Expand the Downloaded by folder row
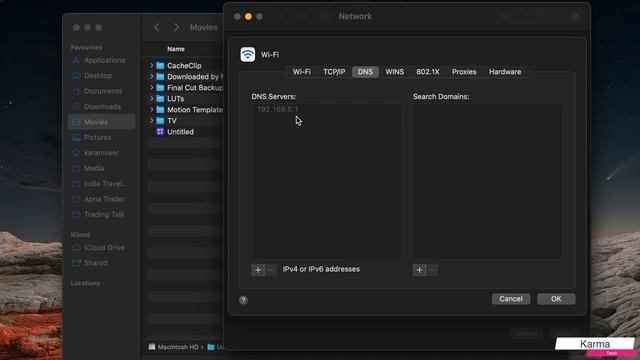Image resolution: width=640 pixels, height=360 pixels. tap(151, 76)
